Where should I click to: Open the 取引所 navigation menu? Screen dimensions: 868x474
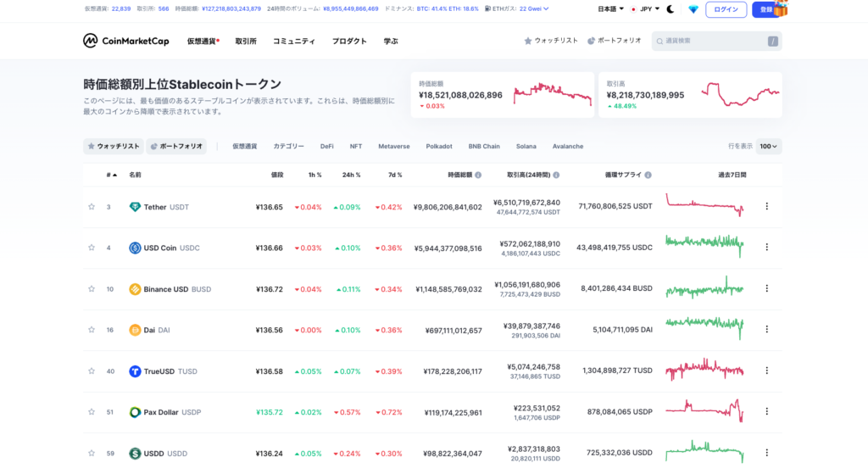(x=246, y=41)
